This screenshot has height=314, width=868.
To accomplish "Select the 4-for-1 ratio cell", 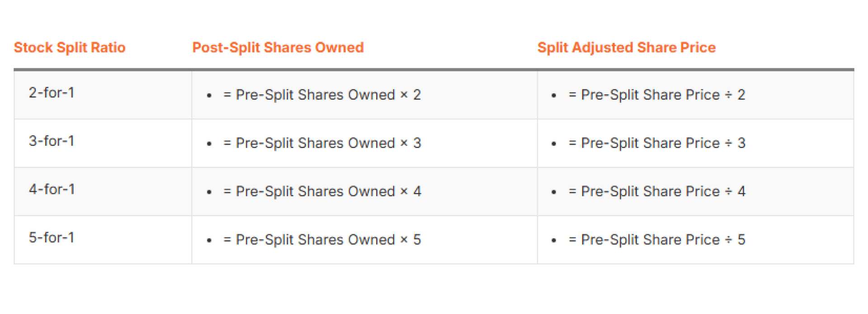I will [x=52, y=189].
